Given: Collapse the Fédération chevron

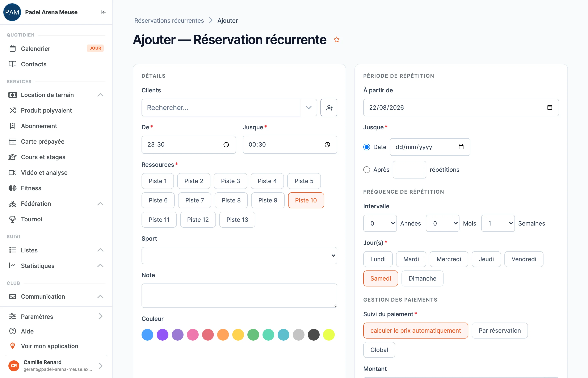Looking at the screenshot, I should 100,204.
